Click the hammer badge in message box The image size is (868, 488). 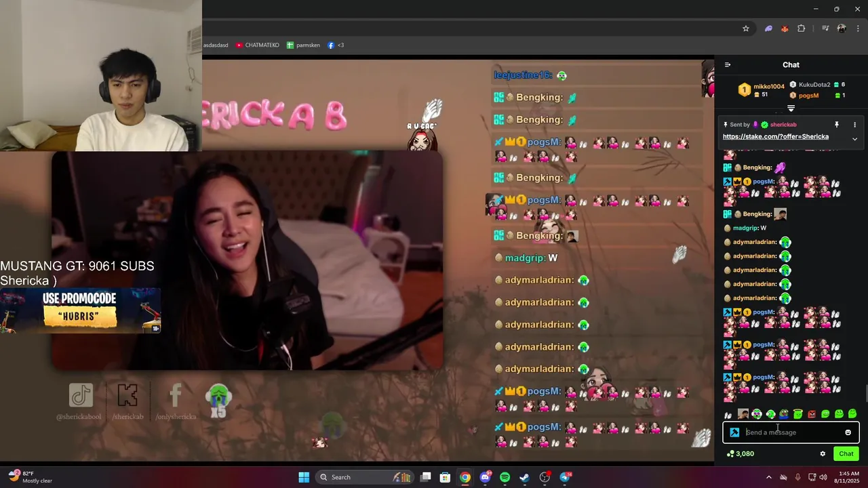coord(734,432)
